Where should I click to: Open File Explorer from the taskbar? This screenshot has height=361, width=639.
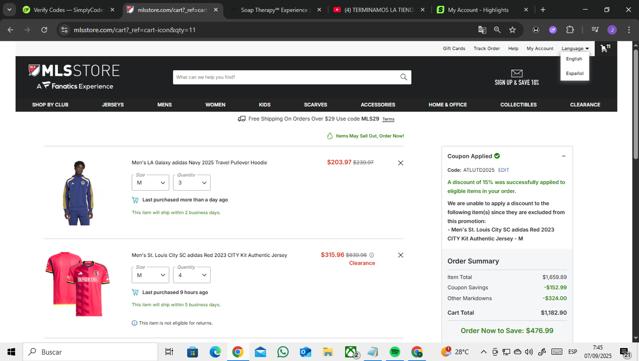coord(328,352)
